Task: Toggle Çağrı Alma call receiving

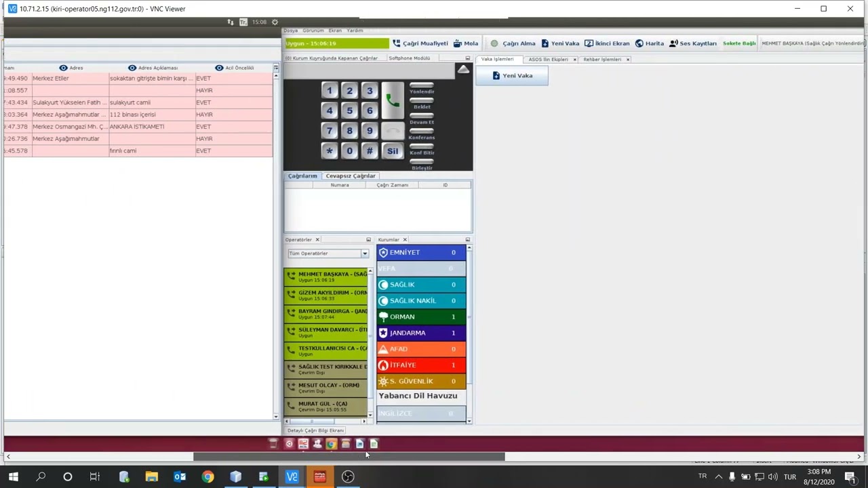Action: pos(513,43)
